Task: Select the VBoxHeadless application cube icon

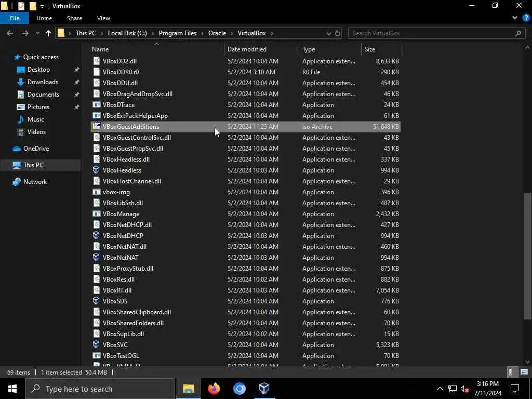Action: (96, 170)
